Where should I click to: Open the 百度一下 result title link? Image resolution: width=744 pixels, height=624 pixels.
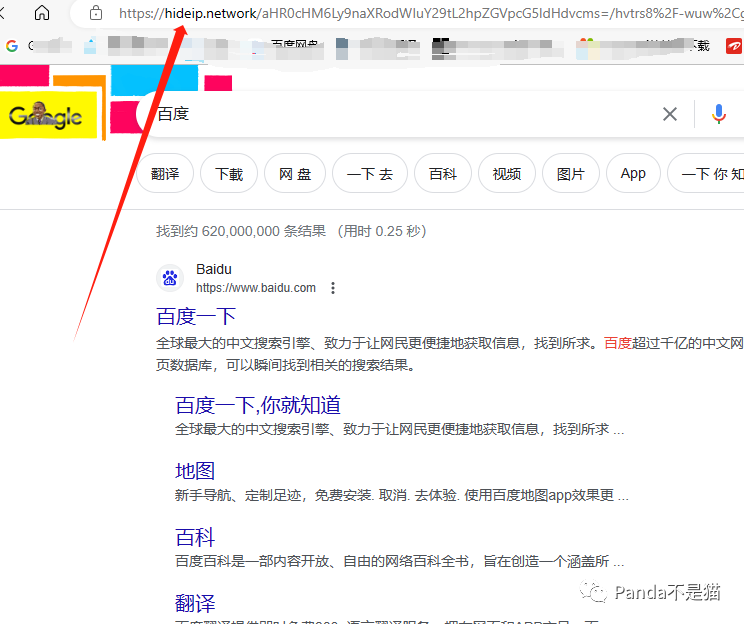pos(196,317)
